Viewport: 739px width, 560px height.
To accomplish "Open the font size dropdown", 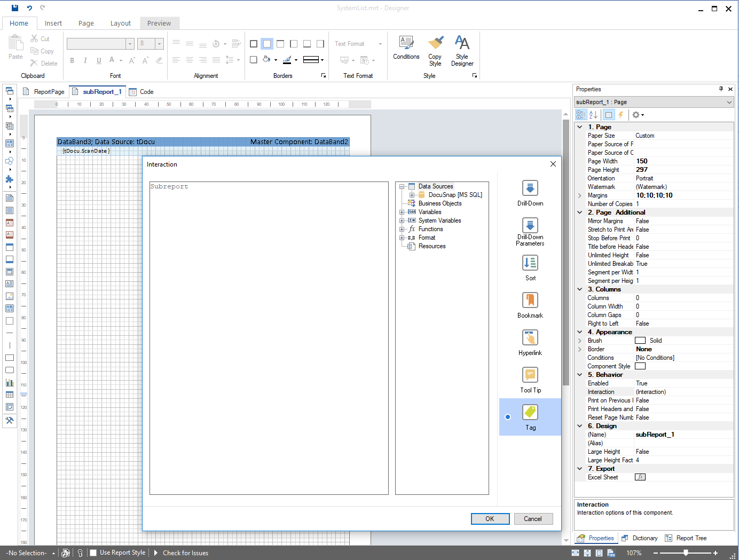I will (x=159, y=44).
